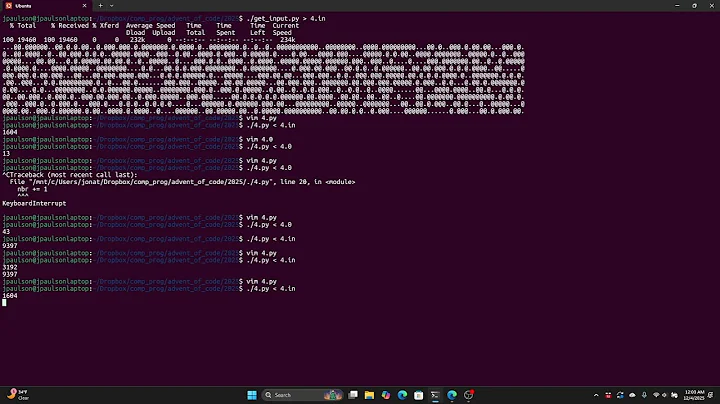Open the Wi-Fi network tray icon
720x404 pixels.
click(656, 395)
